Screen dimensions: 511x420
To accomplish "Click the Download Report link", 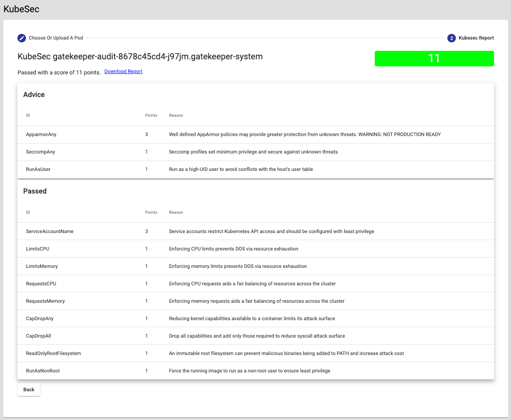I will coord(123,72).
